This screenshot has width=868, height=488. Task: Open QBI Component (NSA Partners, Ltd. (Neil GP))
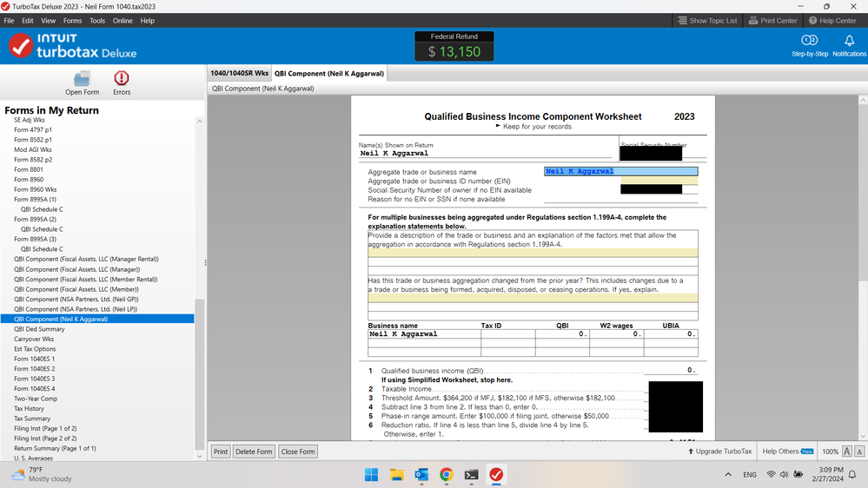pos(76,300)
